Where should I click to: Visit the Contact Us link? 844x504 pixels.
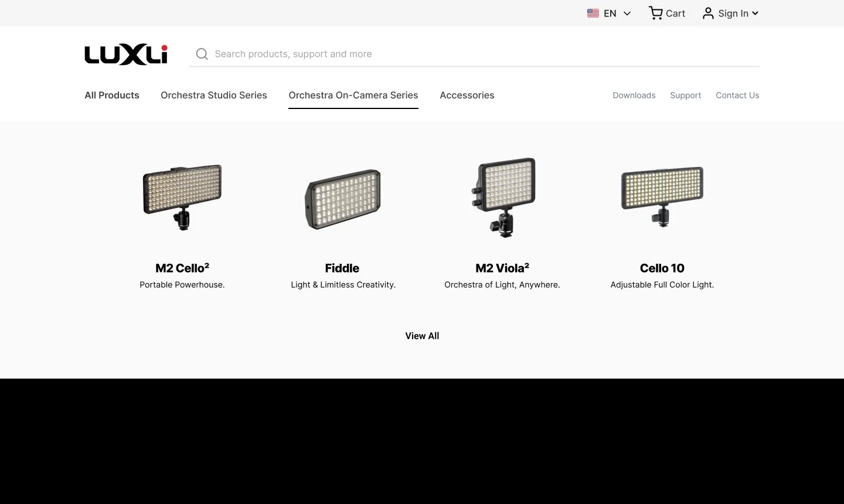[737, 95]
